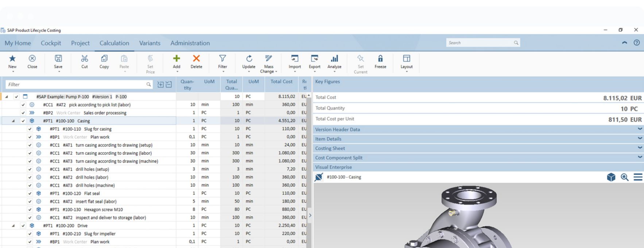Click the Freeze lock icon
Image resolution: width=644 pixels, height=248 pixels.
click(380, 59)
